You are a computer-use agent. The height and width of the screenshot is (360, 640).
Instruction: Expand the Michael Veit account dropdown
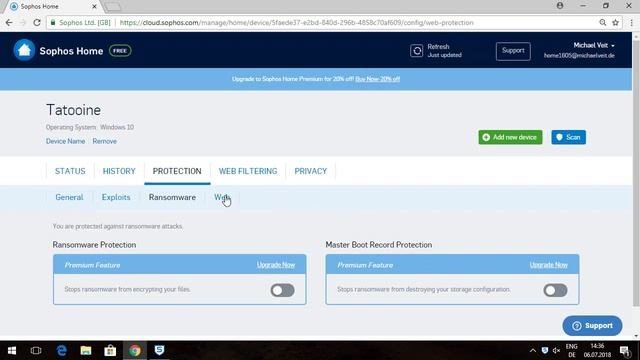tap(593, 45)
